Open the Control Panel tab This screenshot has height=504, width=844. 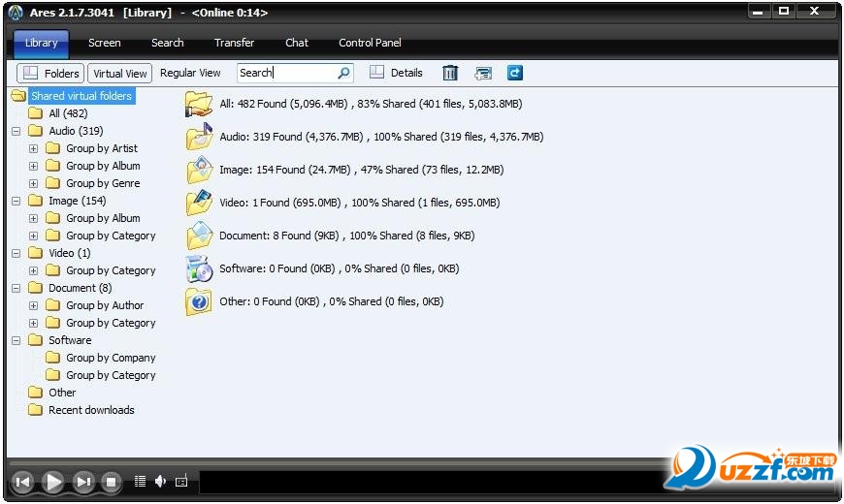370,43
